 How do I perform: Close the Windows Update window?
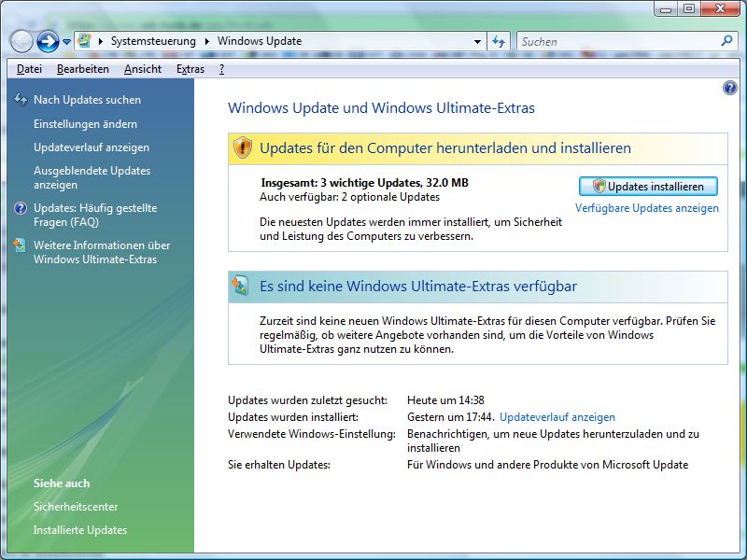[720, 8]
